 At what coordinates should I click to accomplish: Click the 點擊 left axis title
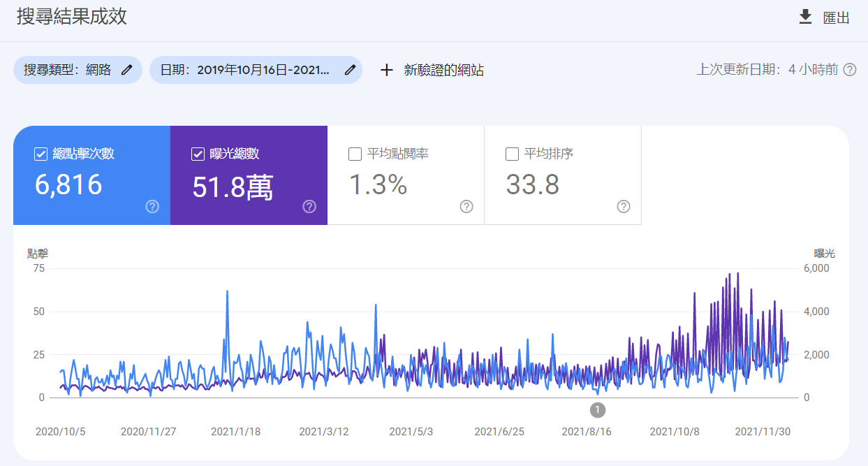tap(38, 253)
